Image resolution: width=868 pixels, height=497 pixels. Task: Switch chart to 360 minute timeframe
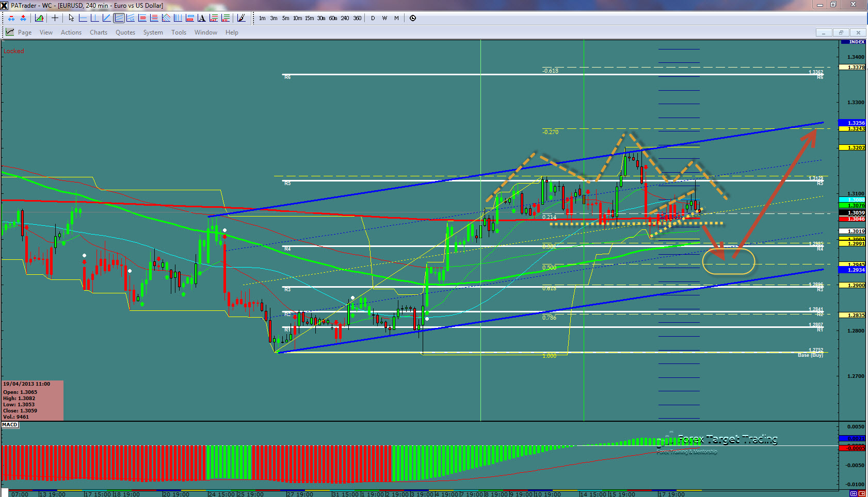(357, 18)
